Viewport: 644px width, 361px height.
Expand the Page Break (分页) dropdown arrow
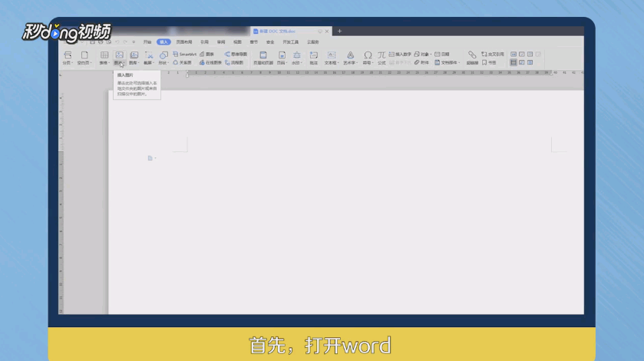pyautogui.click(x=72, y=63)
